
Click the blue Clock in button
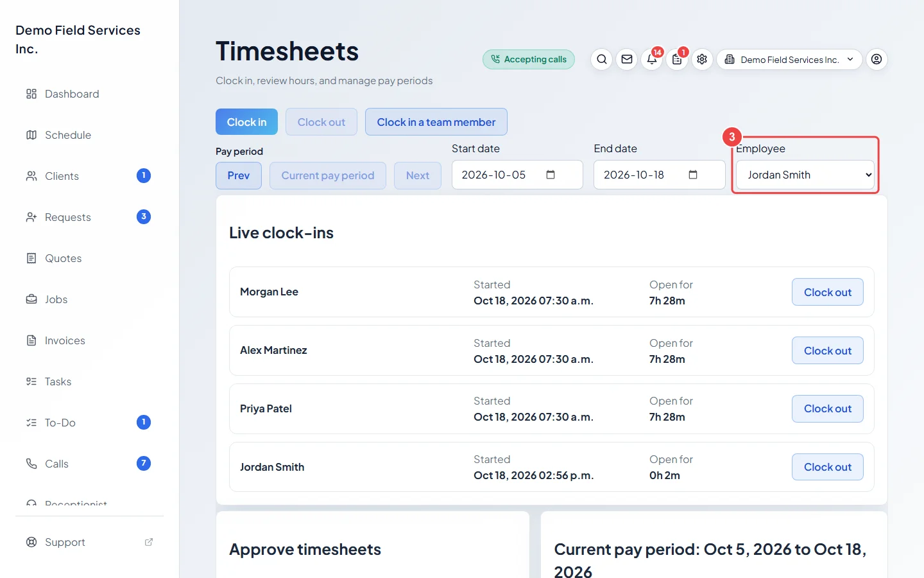(246, 122)
